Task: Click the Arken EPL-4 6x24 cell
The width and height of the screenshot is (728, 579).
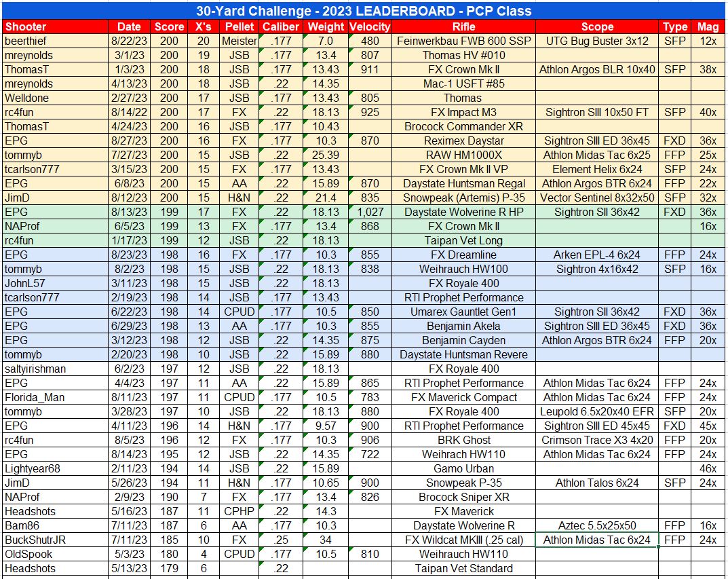Action: coord(597,255)
